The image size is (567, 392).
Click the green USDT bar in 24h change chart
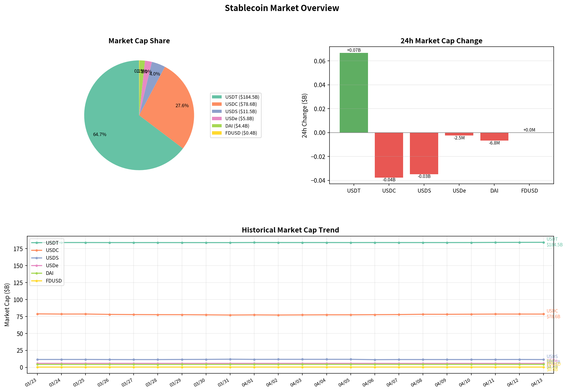point(354,93)
